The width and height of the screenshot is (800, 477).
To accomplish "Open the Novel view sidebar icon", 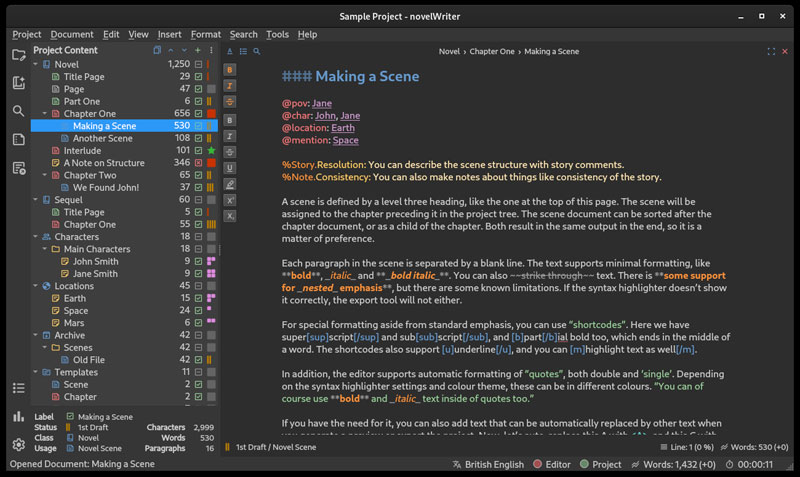I will (19, 83).
